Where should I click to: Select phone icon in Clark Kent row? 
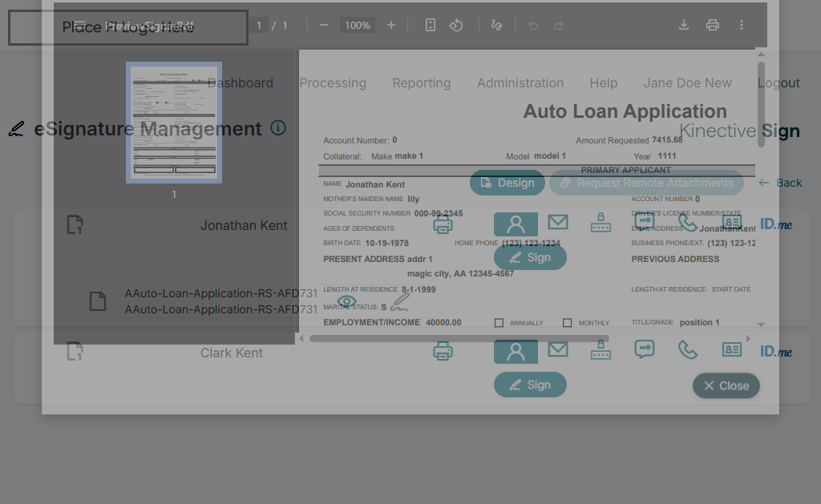click(x=688, y=349)
